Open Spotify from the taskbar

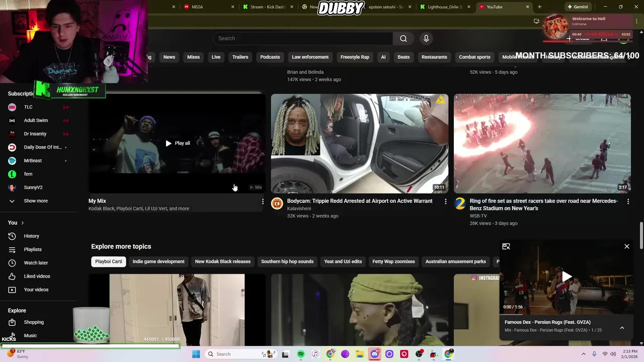click(x=301, y=354)
